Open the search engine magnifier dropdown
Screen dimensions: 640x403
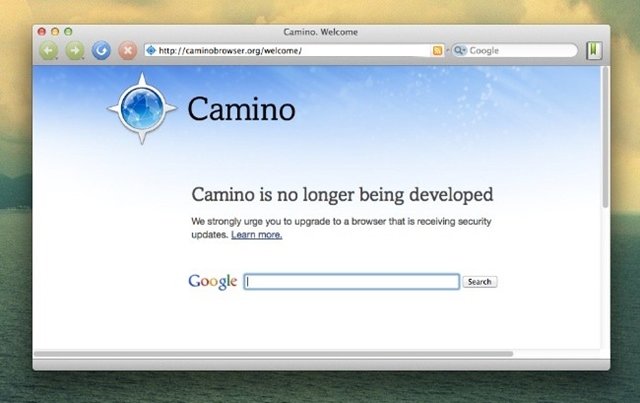[x=460, y=50]
